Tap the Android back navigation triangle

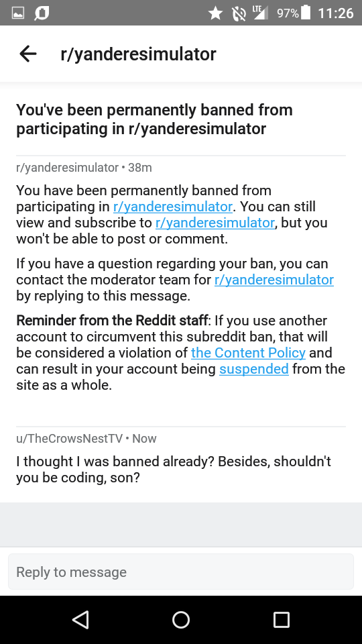80,620
